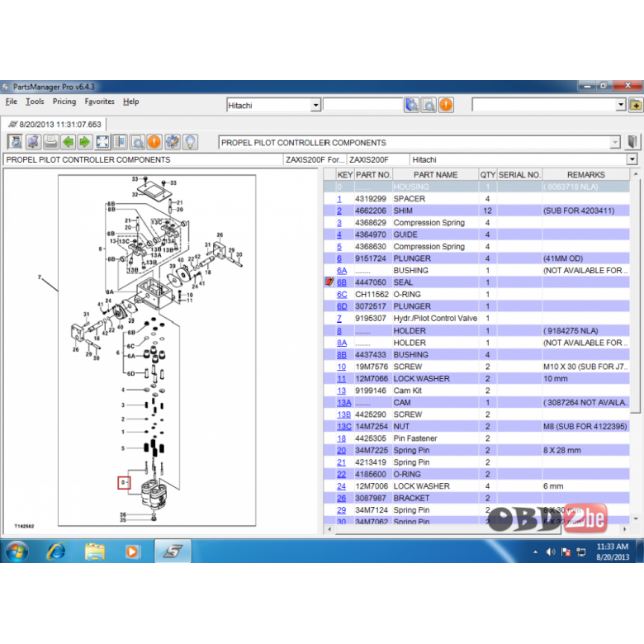Open the gear-and-pencil settings icon
The width and height of the screenshot is (644, 644).
[x=173, y=142]
